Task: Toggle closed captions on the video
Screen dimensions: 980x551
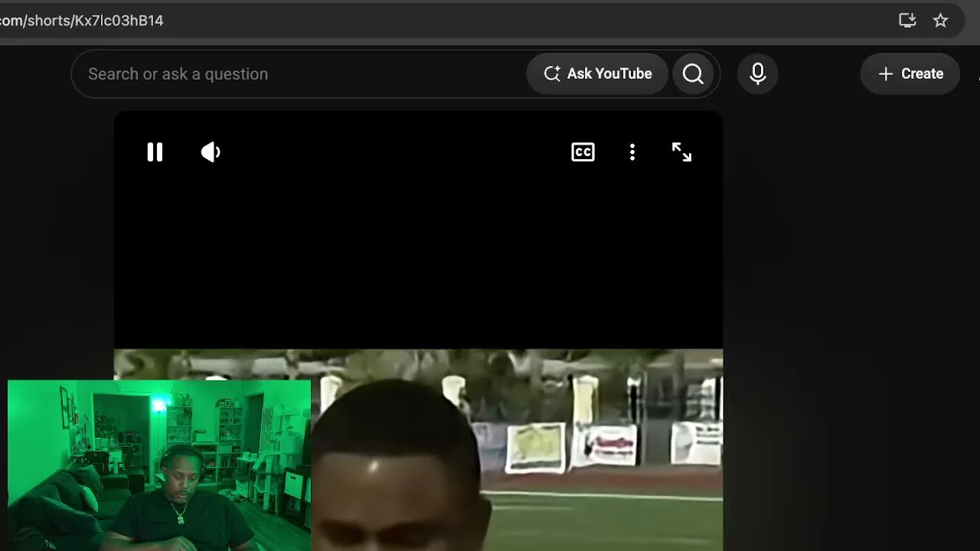Action: tap(583, 152)
